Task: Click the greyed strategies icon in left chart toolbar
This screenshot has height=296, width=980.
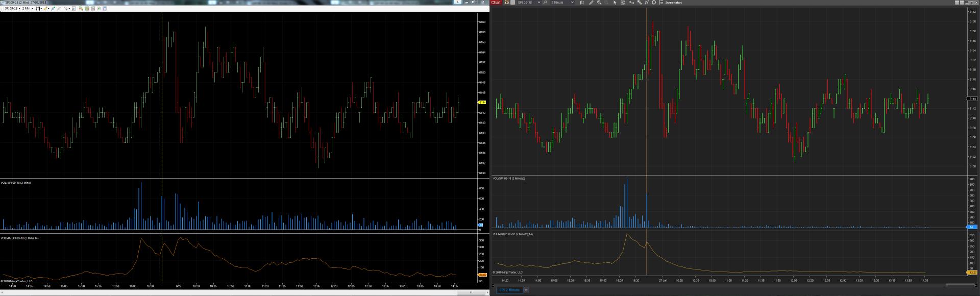Action: 59,9
